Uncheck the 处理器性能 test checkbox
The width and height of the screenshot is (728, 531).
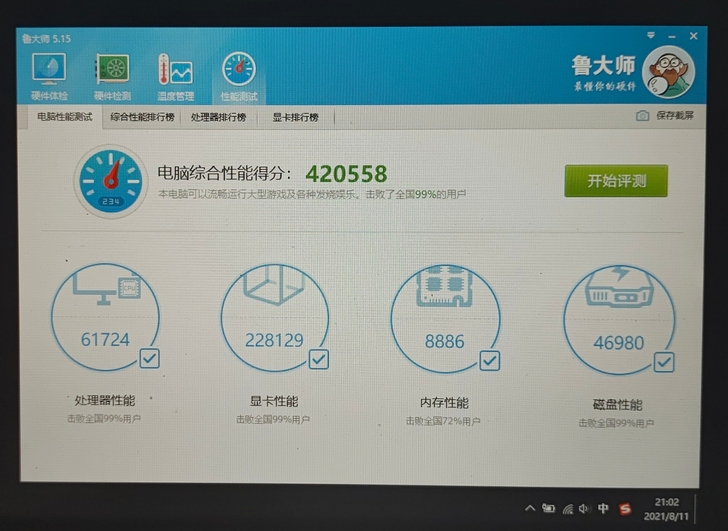150,358
